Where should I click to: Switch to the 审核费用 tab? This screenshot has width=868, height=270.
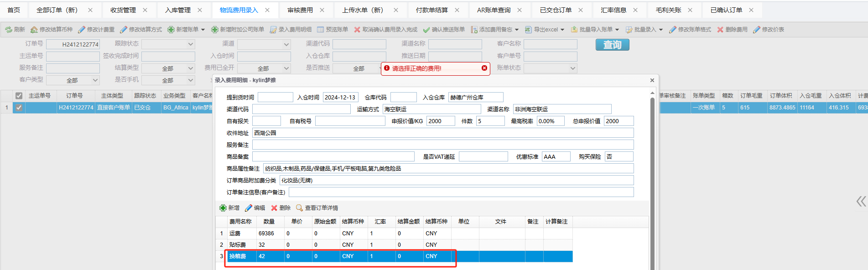point(300,10)
